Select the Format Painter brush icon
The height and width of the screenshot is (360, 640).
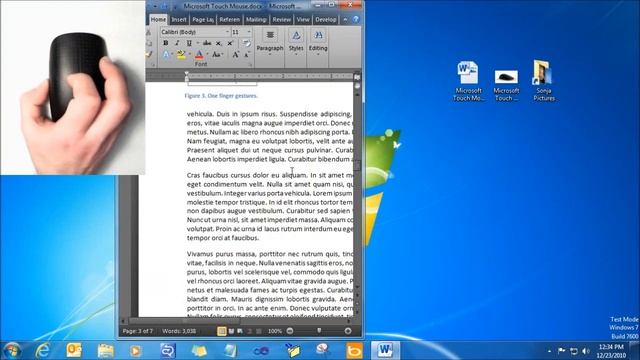tap(149, 54)
